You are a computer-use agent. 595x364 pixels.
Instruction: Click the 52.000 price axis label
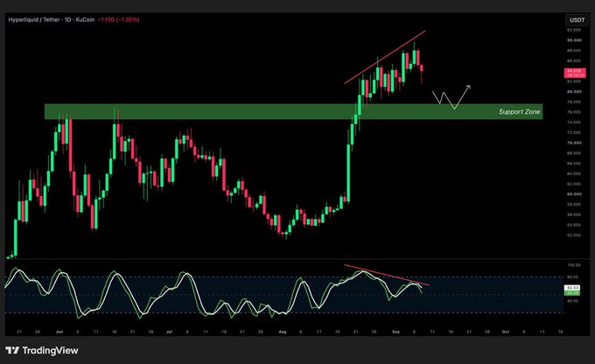tap(574, 235)
